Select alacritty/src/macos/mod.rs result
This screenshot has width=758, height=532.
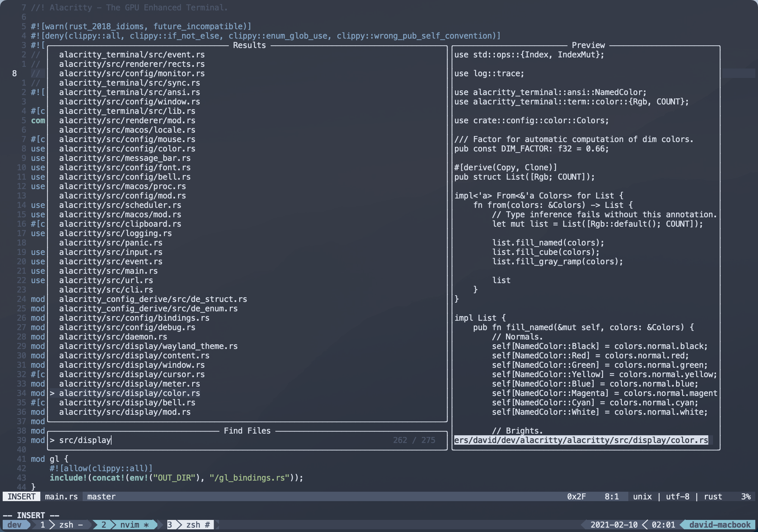click(120, 215)
